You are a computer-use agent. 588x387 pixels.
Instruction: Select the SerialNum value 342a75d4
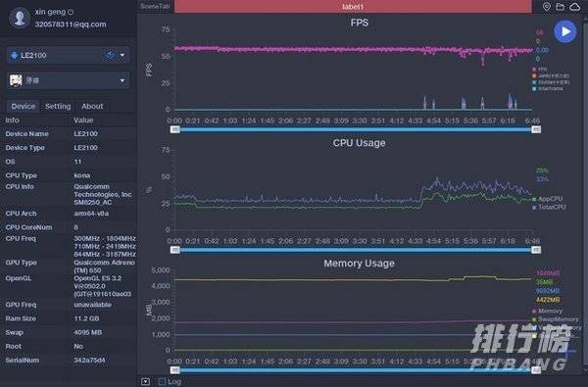click(89, 360)
